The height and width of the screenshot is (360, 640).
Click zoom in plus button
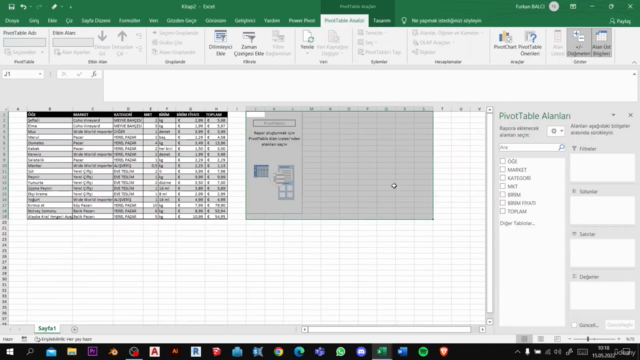pyautogui.click(x=619, y=339)
